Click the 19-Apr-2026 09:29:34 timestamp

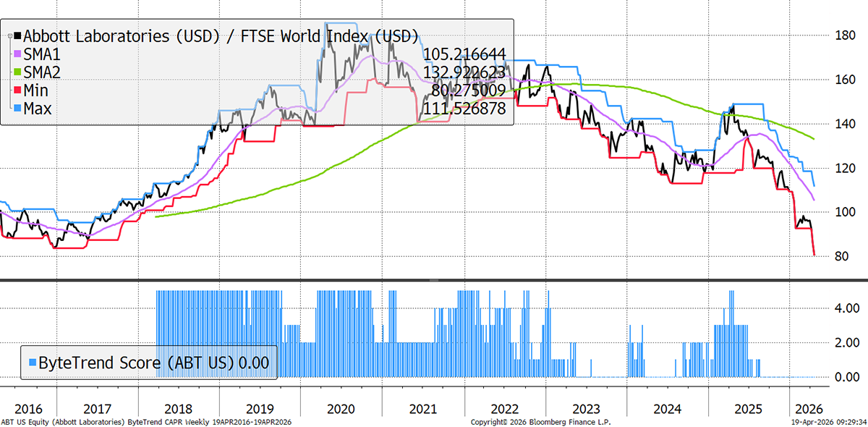[x=828, y=421]
